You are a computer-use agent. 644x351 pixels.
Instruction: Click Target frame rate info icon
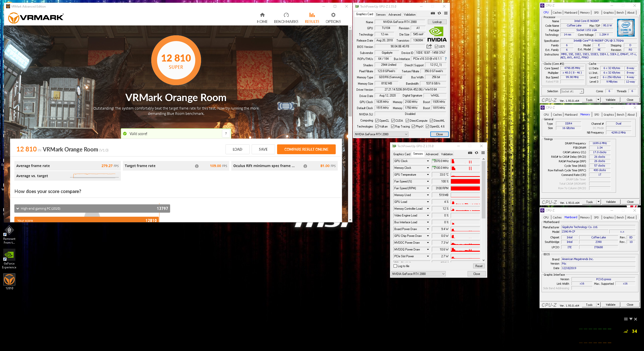click(197, 166)
